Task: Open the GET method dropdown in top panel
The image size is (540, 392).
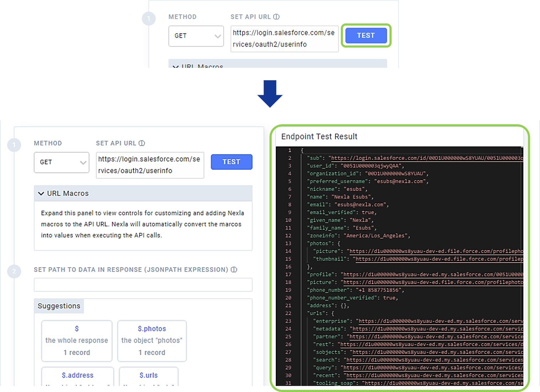Action: tap(196, 36)
